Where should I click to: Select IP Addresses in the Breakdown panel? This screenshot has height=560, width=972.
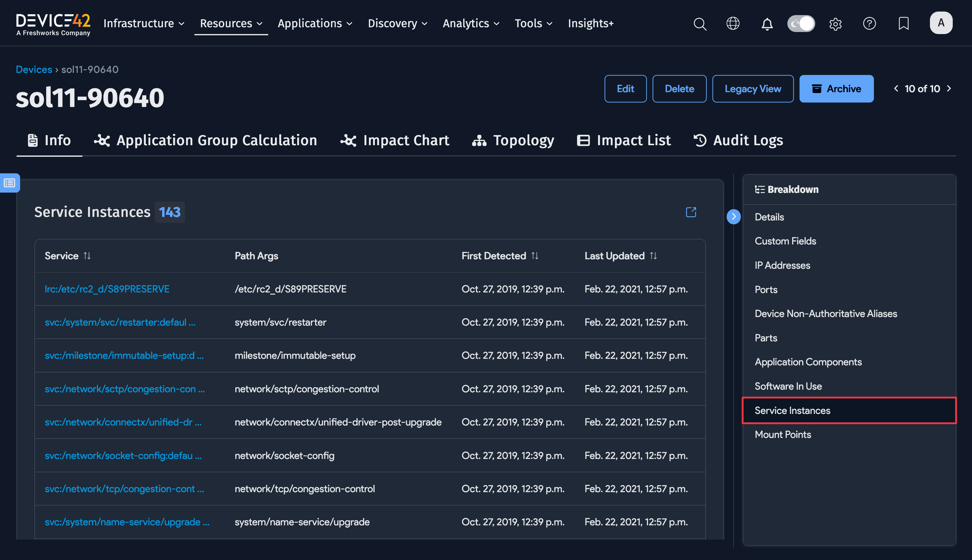click(782, 265)
